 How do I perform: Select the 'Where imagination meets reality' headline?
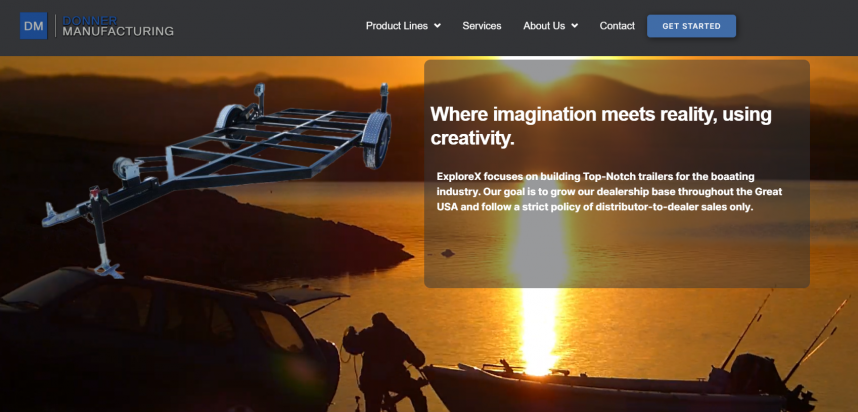click(601, 126)
